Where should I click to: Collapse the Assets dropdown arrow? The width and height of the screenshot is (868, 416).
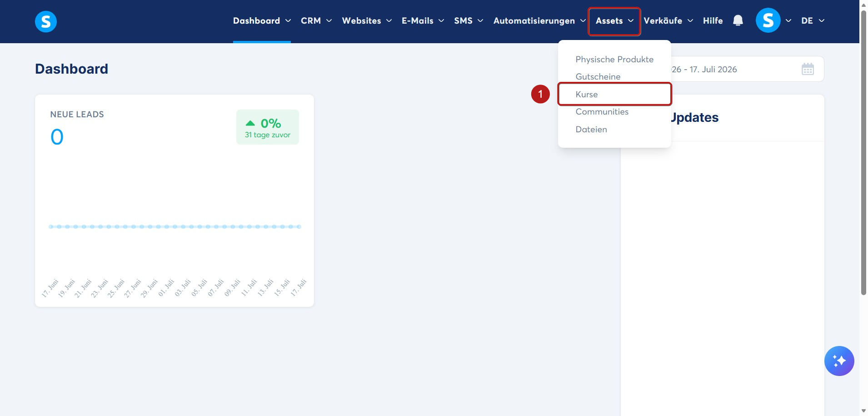click(x=631, y=20)
